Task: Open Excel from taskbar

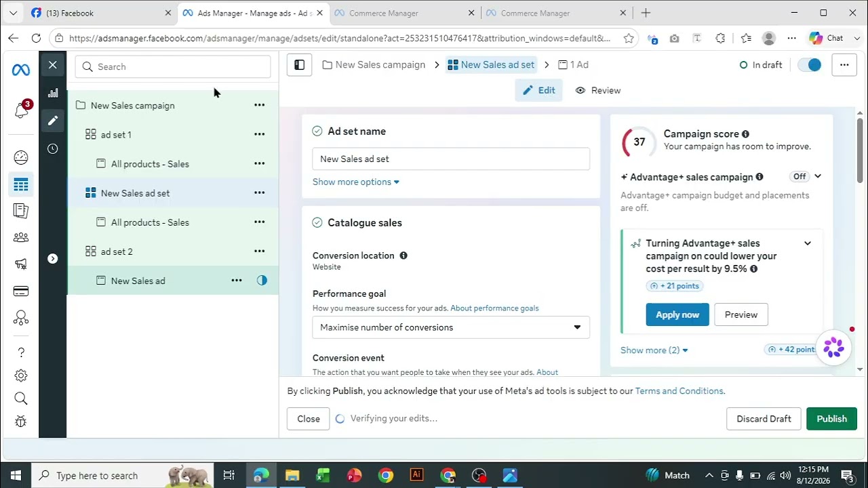Action: tap(323, 475)
